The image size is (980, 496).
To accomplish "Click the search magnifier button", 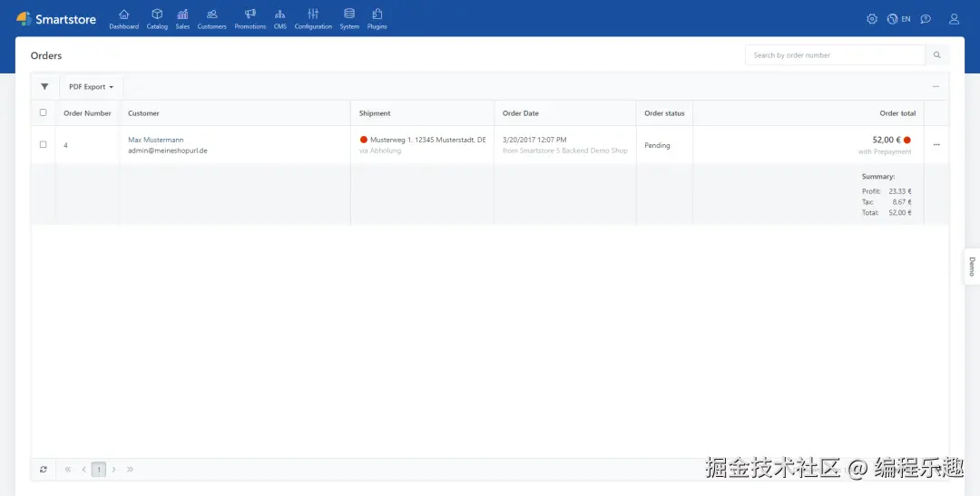I will tap(936, 55).
